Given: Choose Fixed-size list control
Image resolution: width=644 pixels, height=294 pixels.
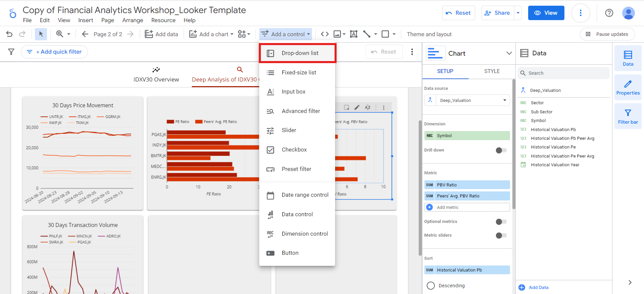Looking at the screenshot, I should click(x=297, y=72).
